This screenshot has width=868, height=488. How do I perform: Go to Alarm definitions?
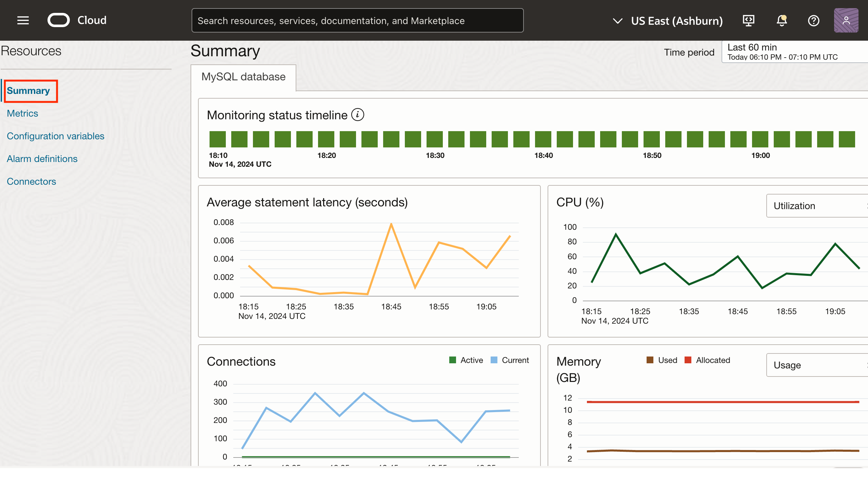(x=42, y=159)
